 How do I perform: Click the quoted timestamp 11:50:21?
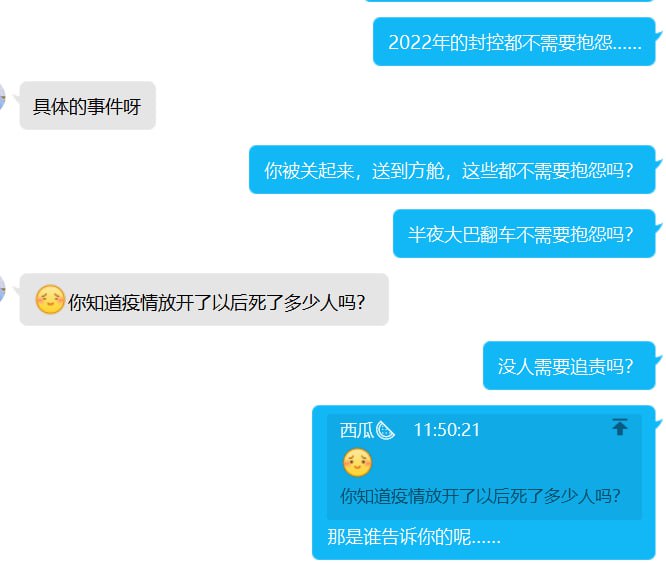(x=447, y=430)
